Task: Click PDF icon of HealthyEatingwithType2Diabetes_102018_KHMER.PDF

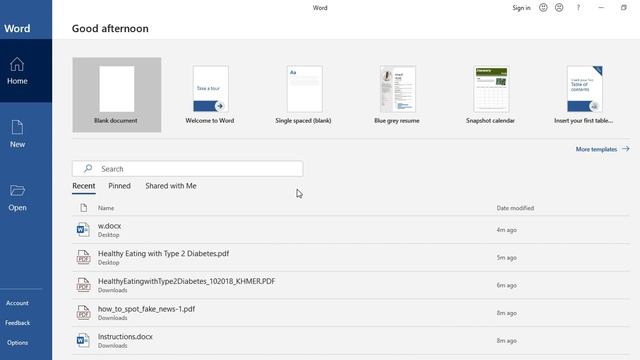Action: (x=83, y=285)
